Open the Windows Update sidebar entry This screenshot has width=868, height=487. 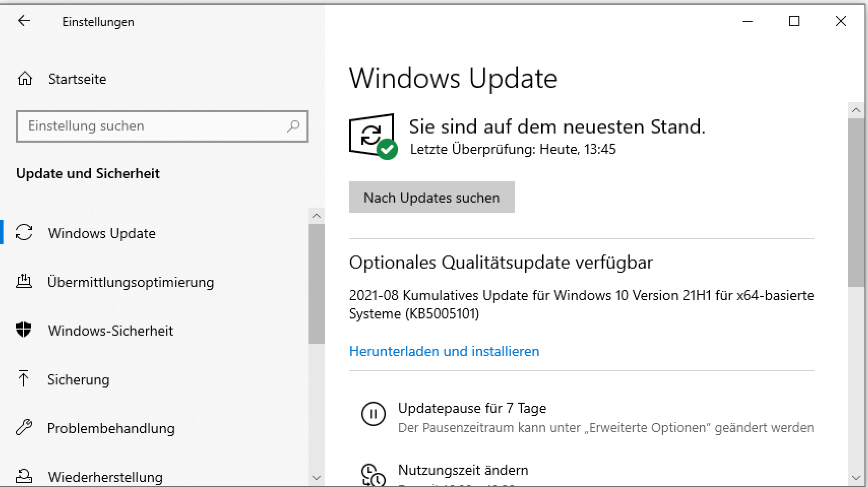tap(102, 233)
